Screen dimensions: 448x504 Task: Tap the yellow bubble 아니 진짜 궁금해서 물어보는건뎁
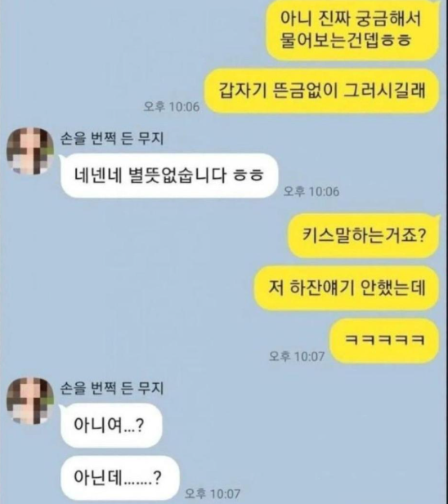[x=352, y=30]
